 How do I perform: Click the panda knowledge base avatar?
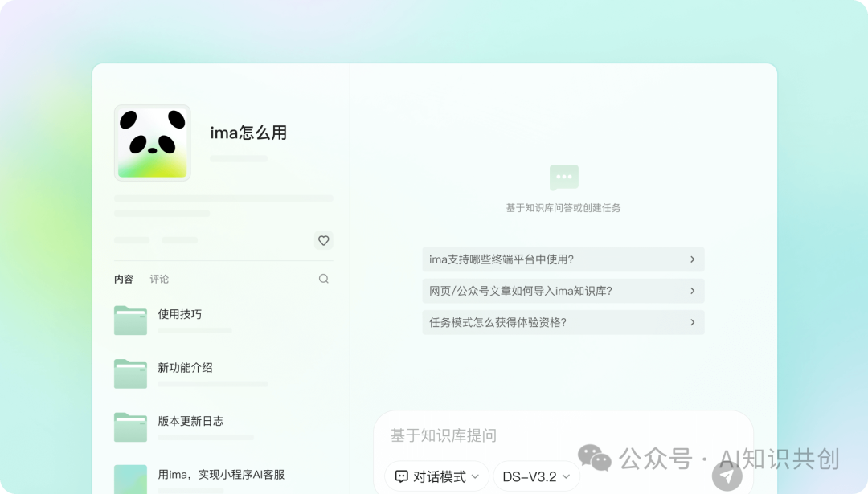152,143
